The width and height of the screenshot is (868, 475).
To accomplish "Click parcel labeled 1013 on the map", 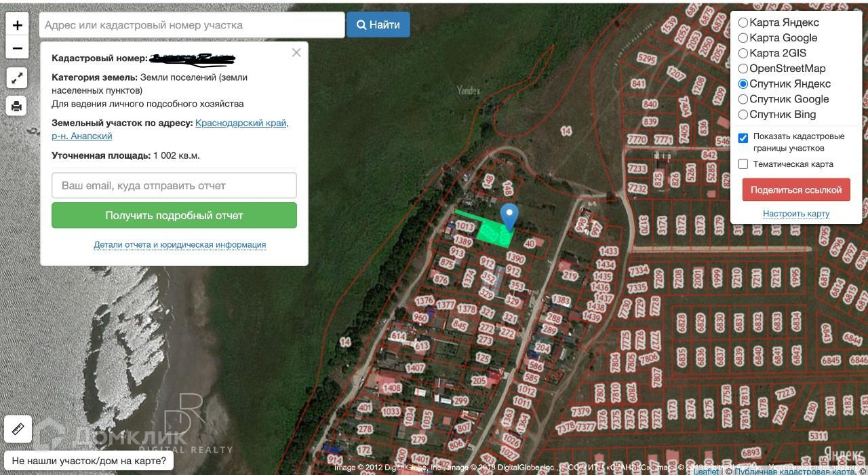I will pos(465,227).
